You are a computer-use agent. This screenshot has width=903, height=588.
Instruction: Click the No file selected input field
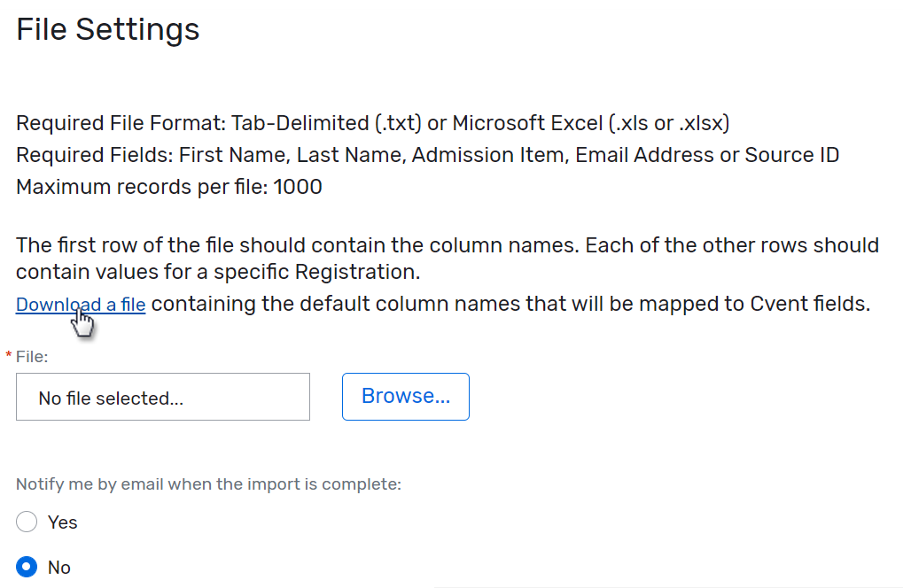point(162,396)
